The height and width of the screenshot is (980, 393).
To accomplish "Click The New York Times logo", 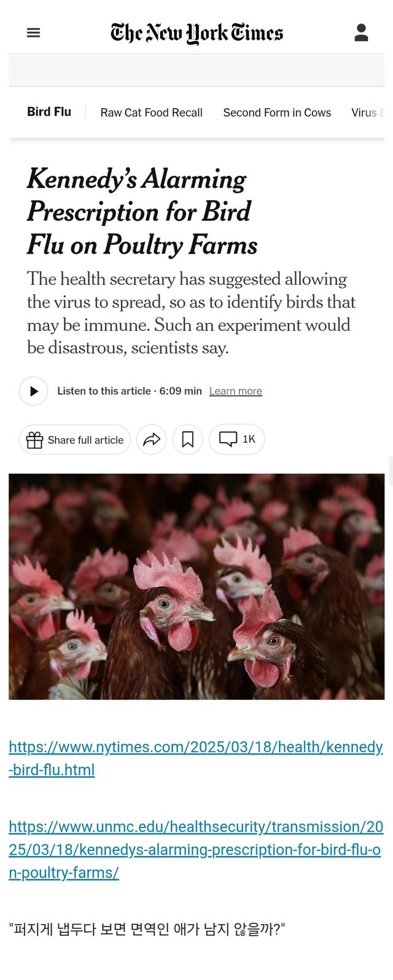I will (x=196, y=33).
